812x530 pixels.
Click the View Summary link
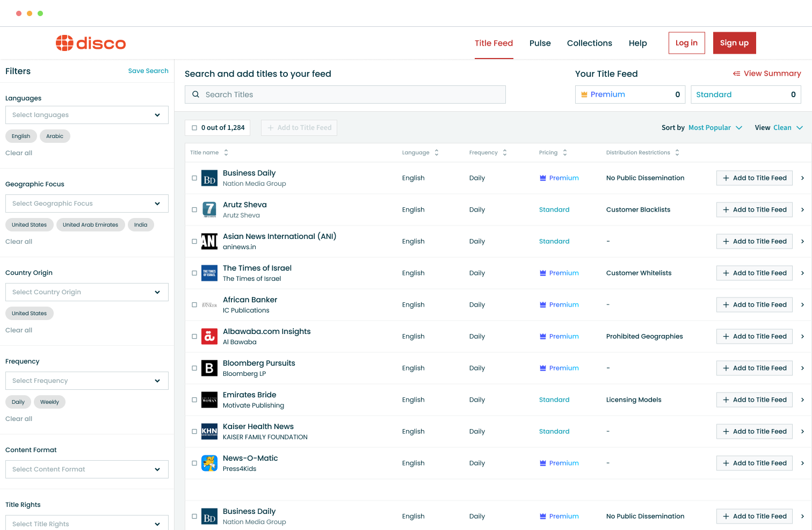click(767, 74)
